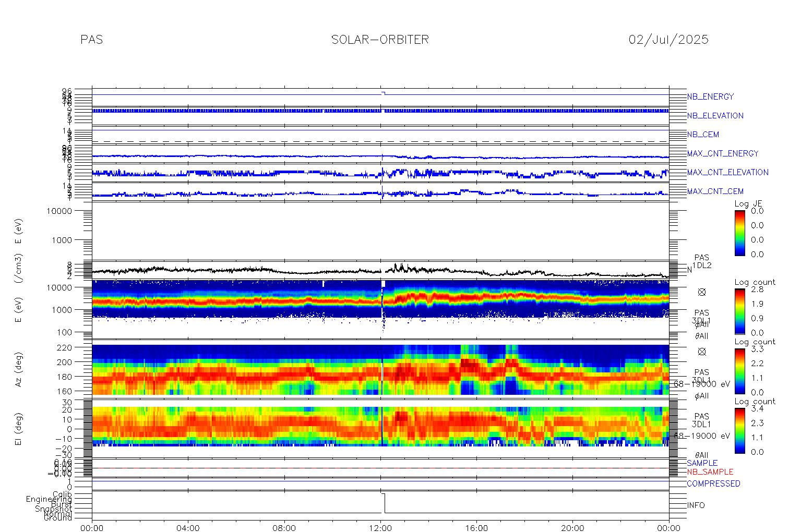Image resolution: width=789 pixels, height=532 pixels.
Task: Select the NB_CEM label
Action: [x=703, y=135]
